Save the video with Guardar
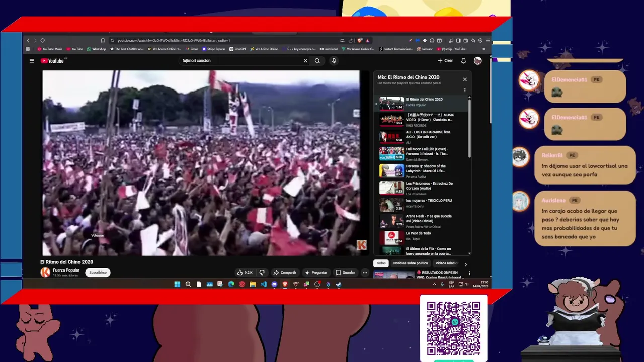Viewport: 644px width, 362px height. 345,273
